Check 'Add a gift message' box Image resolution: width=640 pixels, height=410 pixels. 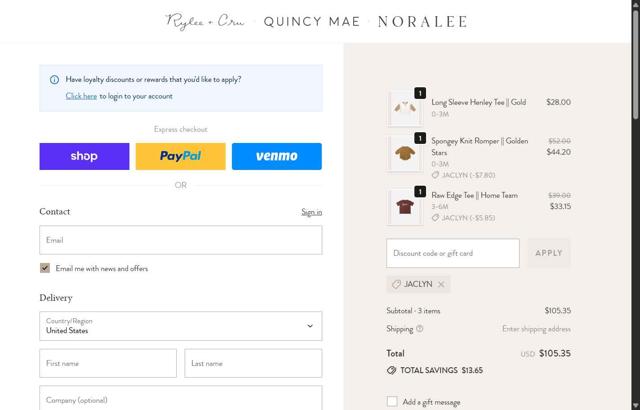(392, 401)
